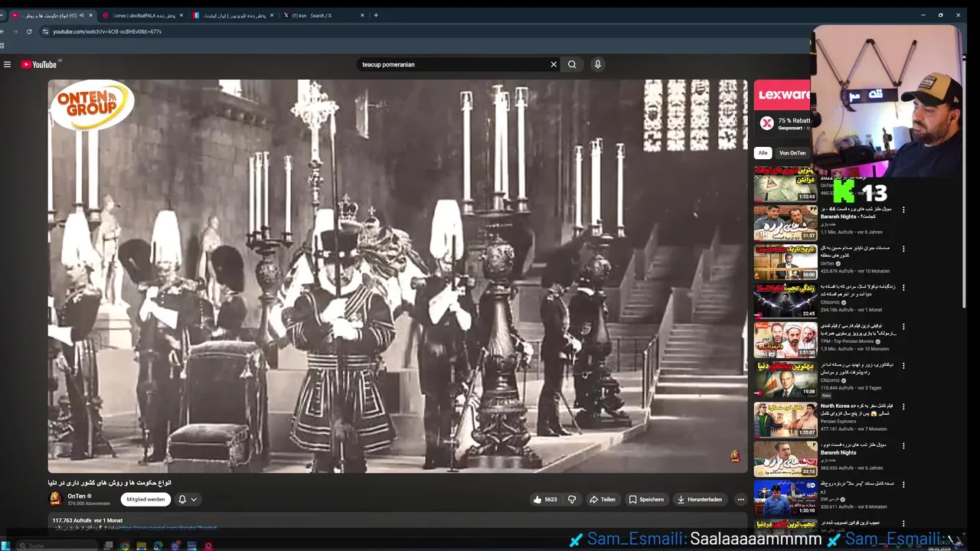Click the 'Herunterladen' download button
Viewport: 980px width, 551px height.
(x=700, y=500)
